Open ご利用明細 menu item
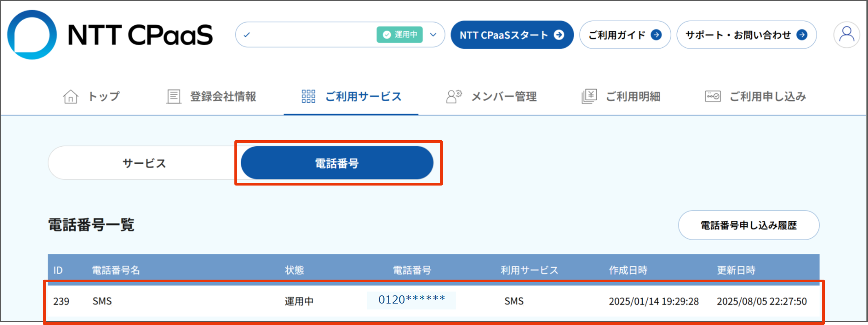 pyautogui.click(x=621, y=97)
